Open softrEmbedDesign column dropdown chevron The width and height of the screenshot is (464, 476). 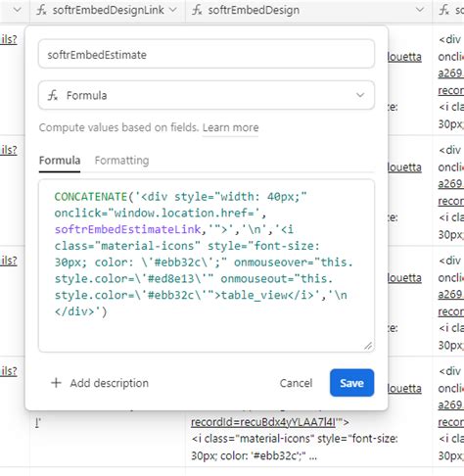coord(420,10)
